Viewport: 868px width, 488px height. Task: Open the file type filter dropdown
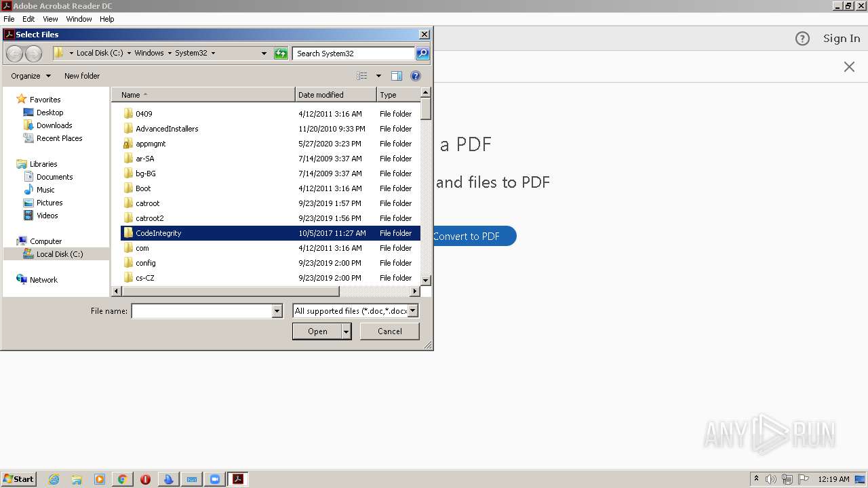click(x=413, y=311)
